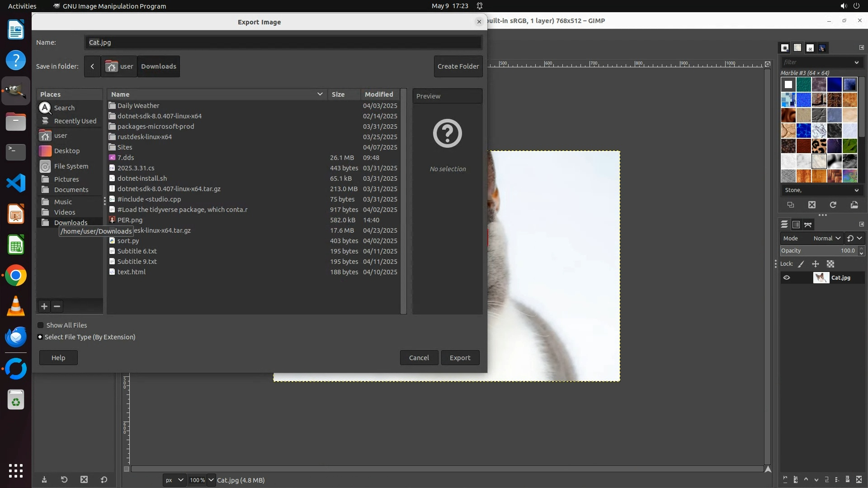Toggle lock alpha channel checker icon

click(x=830, y=264)
